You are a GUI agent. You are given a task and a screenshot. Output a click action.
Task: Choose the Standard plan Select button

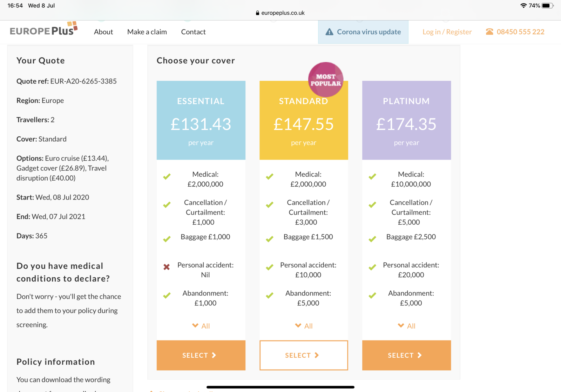point(304,355)
